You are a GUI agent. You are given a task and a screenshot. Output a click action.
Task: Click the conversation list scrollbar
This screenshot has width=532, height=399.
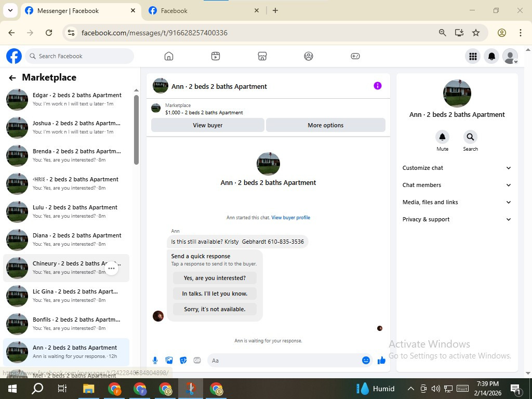137,129
